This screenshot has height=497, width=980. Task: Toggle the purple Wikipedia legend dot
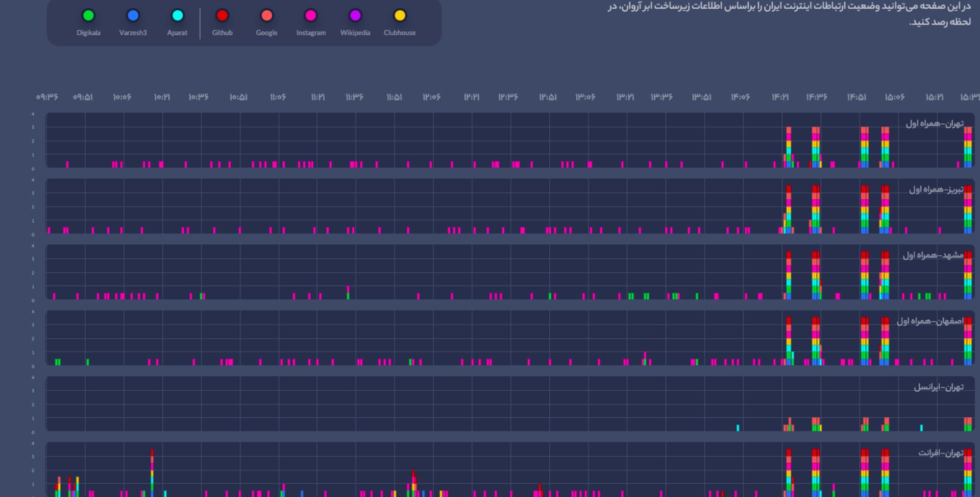[355, 16]
